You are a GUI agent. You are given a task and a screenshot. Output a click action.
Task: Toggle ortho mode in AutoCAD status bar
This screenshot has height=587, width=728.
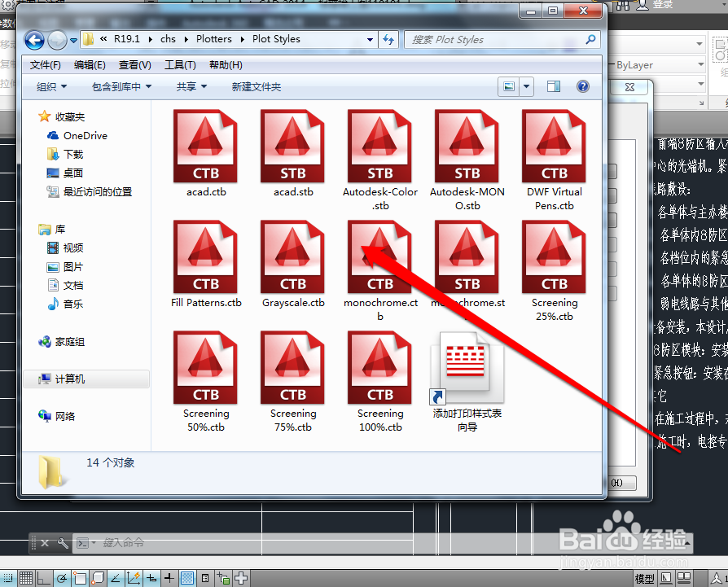click(x=44, y=578)
